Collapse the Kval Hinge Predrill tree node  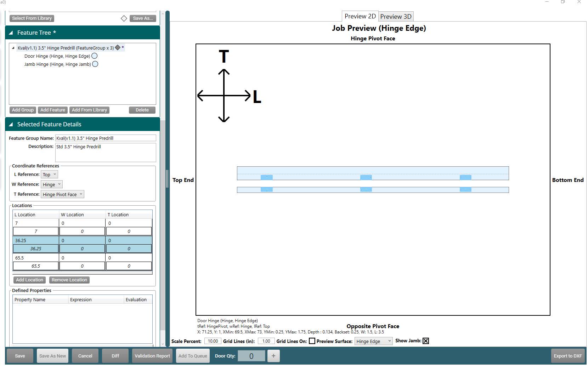click(13, 48)
